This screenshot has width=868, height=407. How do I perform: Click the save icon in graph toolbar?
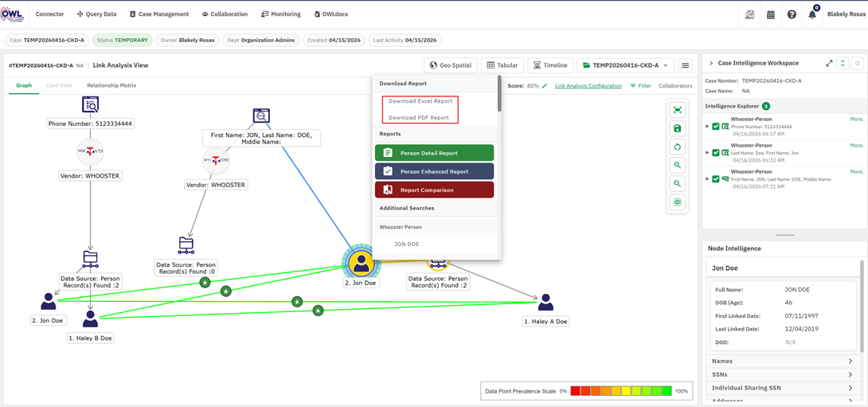[677, 128]
